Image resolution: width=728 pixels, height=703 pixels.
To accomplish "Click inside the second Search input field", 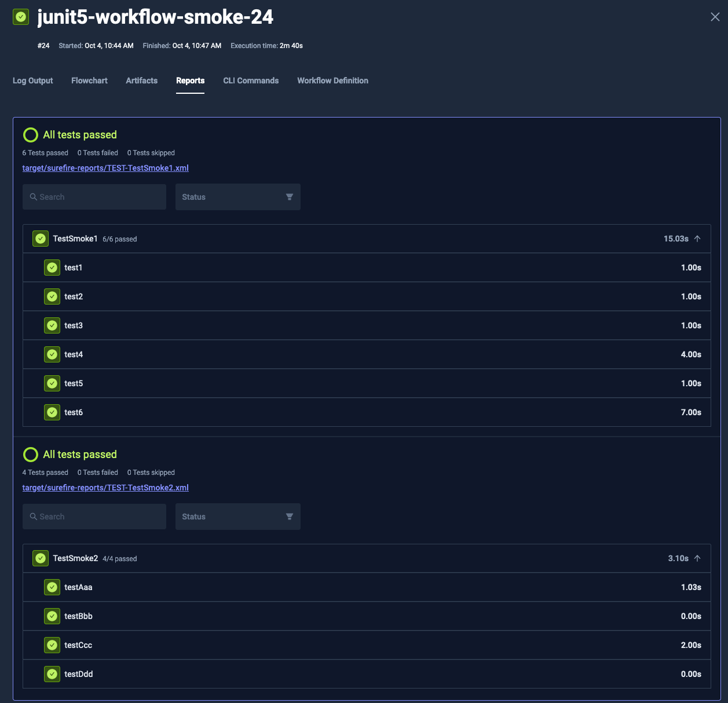I will (x=94, y=516).
